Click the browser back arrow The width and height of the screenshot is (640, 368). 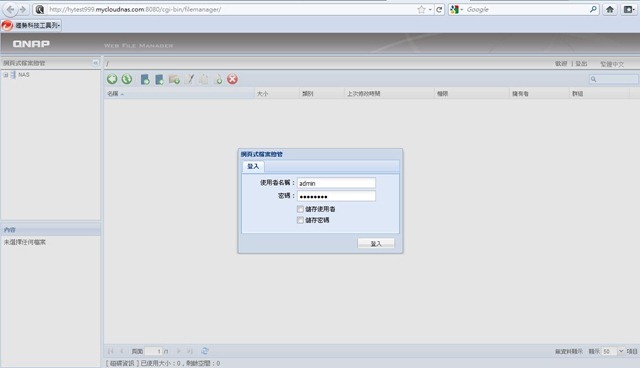10,9
